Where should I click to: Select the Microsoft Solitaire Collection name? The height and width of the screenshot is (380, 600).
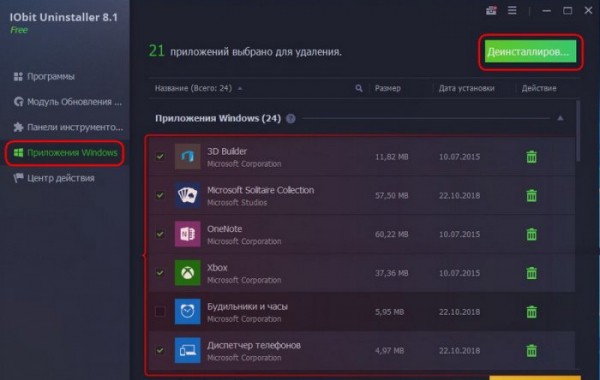tap(261, 190)
